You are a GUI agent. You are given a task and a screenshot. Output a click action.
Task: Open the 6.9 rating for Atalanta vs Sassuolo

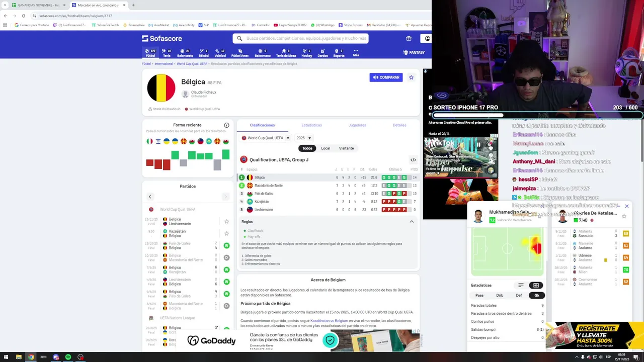tap(626, 234)
